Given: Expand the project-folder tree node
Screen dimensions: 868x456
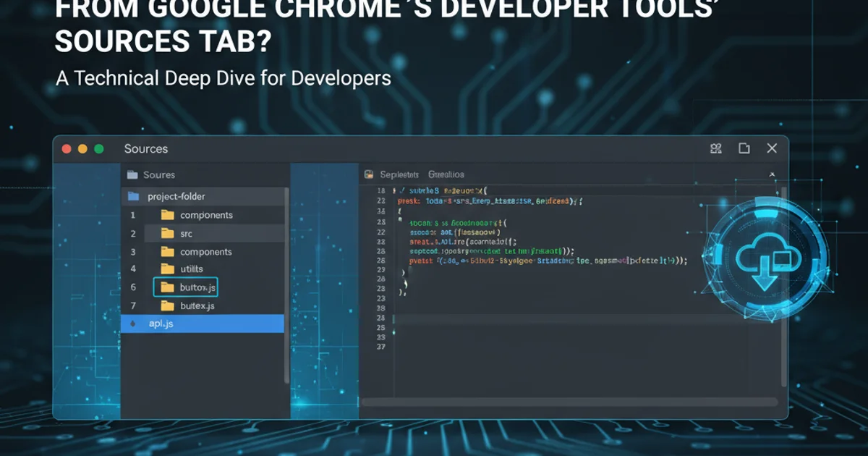Looking at the screenshot, I should point(133,196).
